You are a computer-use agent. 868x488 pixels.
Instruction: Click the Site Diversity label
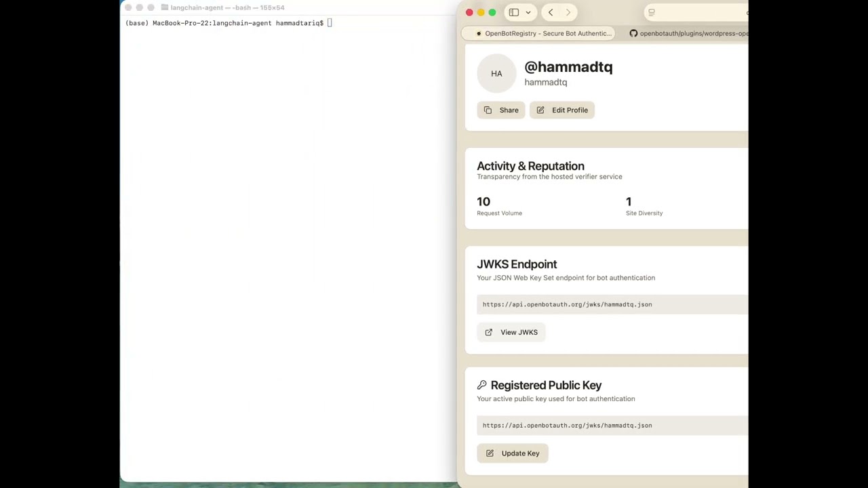click(x=644, y=213)
